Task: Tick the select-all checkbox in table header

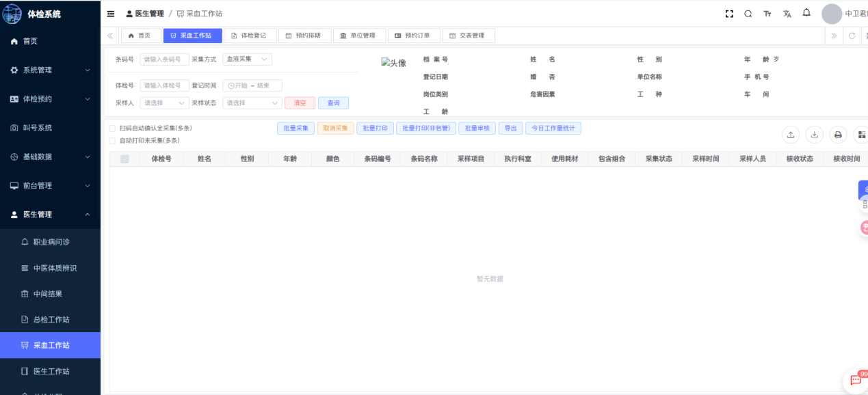Action: [124, 159]
